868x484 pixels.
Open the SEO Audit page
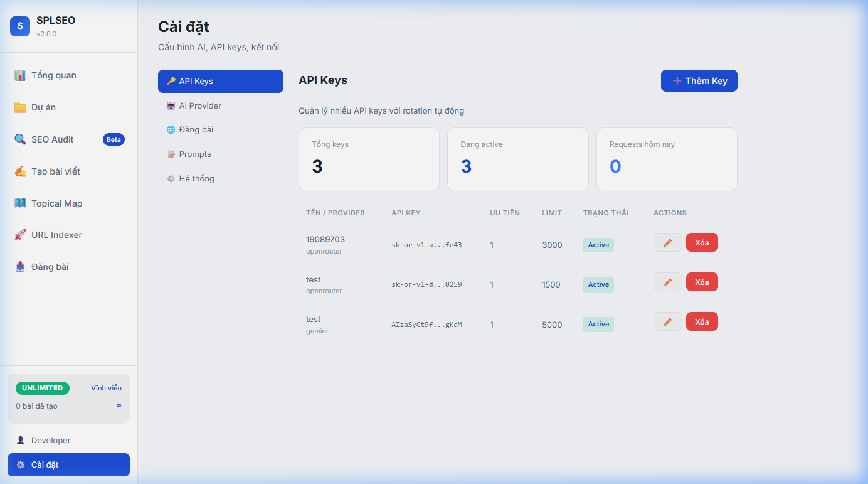click(69, 139)
